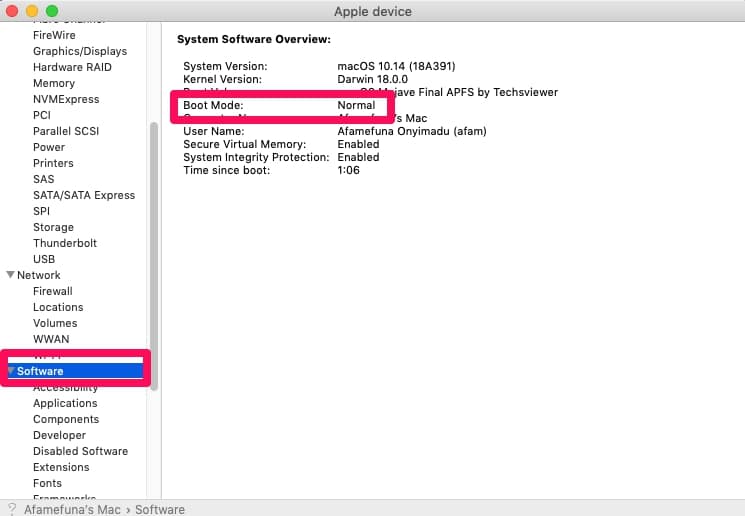The image size is (745, 516).
Task: Open Applications under Software
Action: point(65,403)
